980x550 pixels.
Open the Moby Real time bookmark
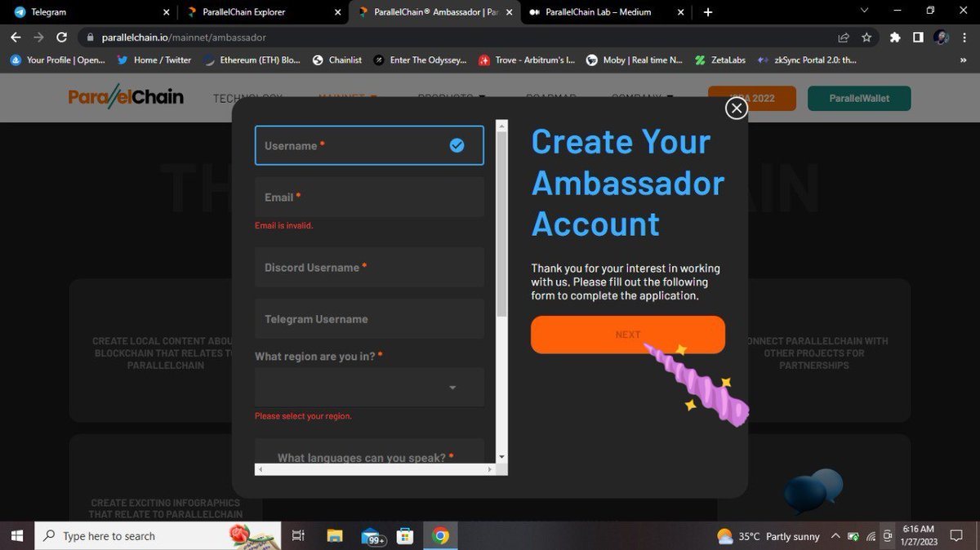tap(634, 60)
